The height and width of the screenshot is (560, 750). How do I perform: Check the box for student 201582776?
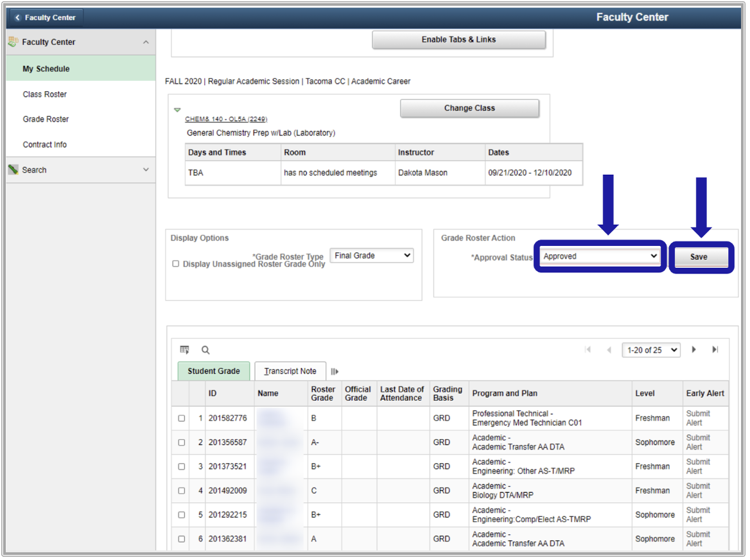pos(181,419)
